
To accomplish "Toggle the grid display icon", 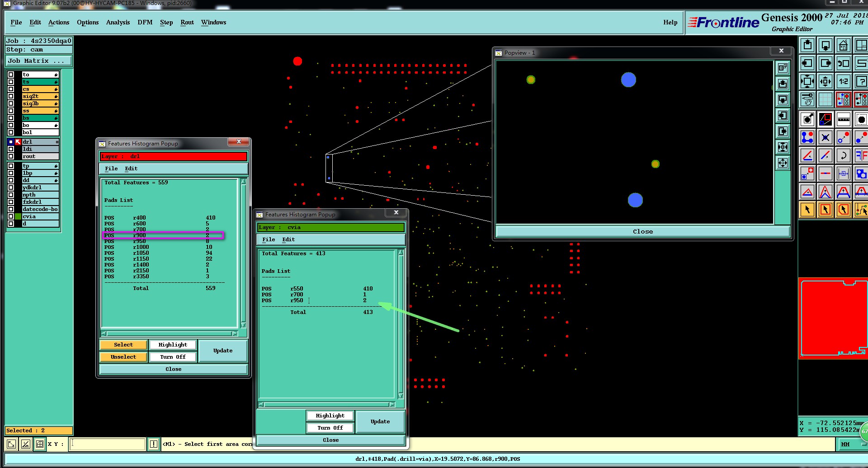I will [x=826, y=99].
